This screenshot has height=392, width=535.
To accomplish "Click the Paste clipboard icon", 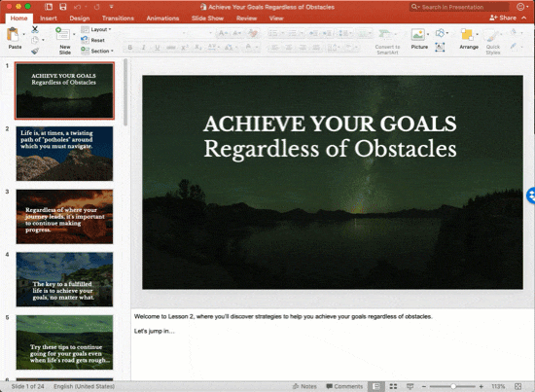I will 13,35.
